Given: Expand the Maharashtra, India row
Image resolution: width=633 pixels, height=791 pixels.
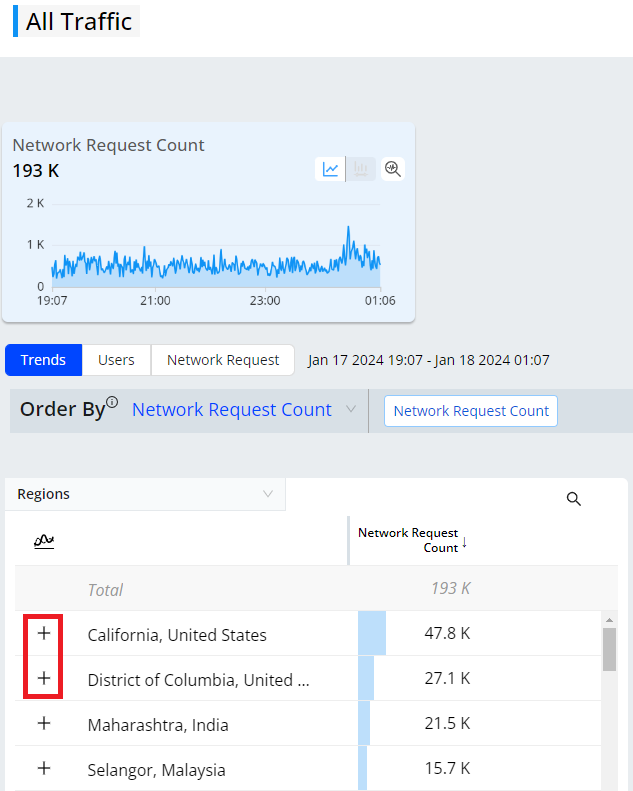Looking at the screenshot, I should [x=44, y=724].
